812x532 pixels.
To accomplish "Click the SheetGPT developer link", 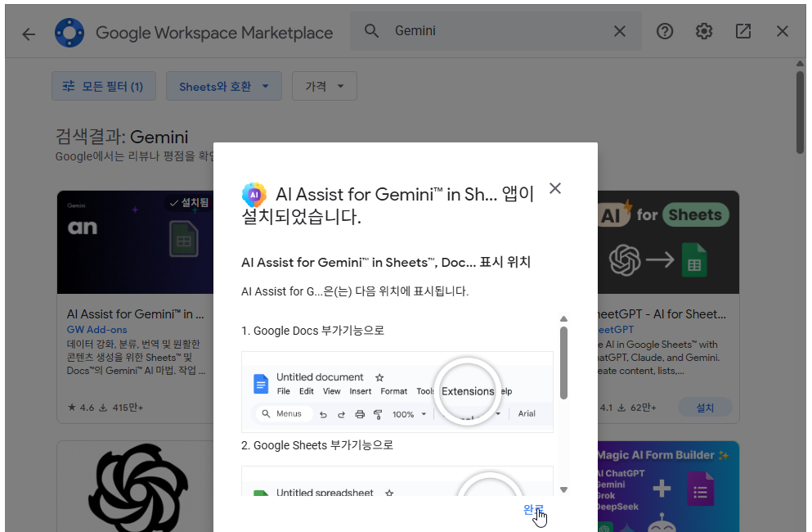I will (616, 330).
